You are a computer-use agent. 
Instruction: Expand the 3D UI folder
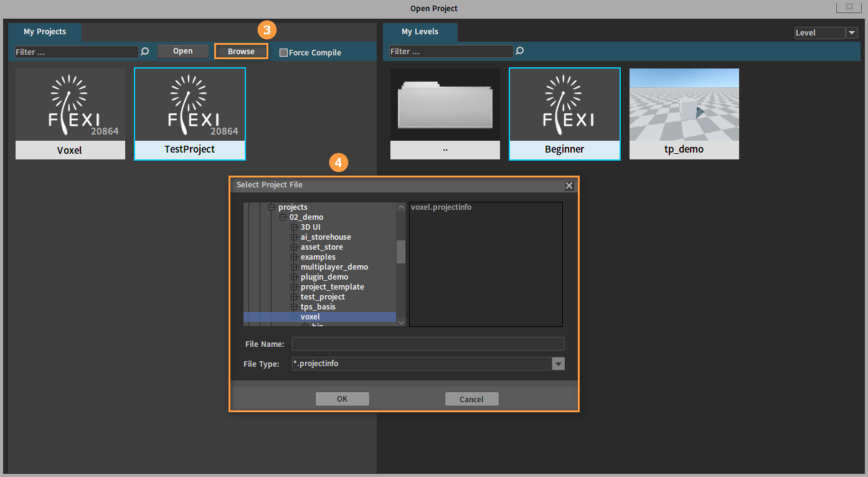click(x=294, y=227)
